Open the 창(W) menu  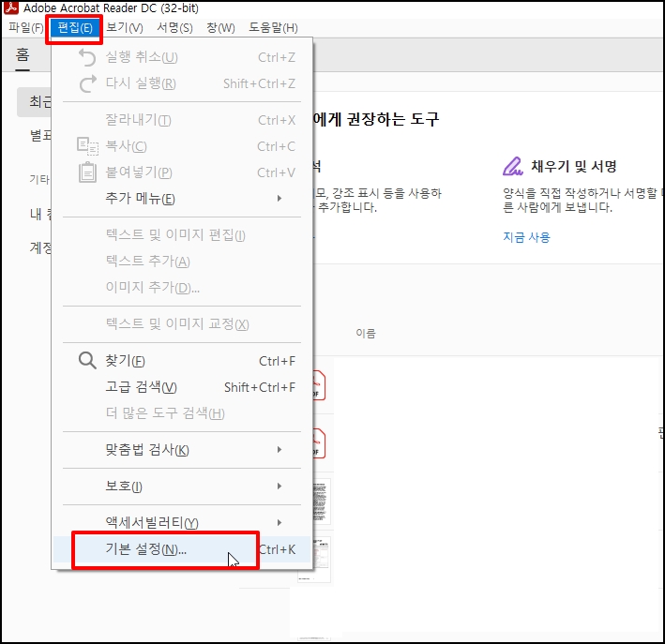coord(220,27)
